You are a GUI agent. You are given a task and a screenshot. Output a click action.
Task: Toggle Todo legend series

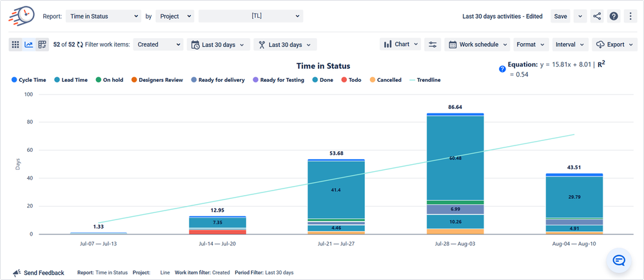tap(351, 80)
